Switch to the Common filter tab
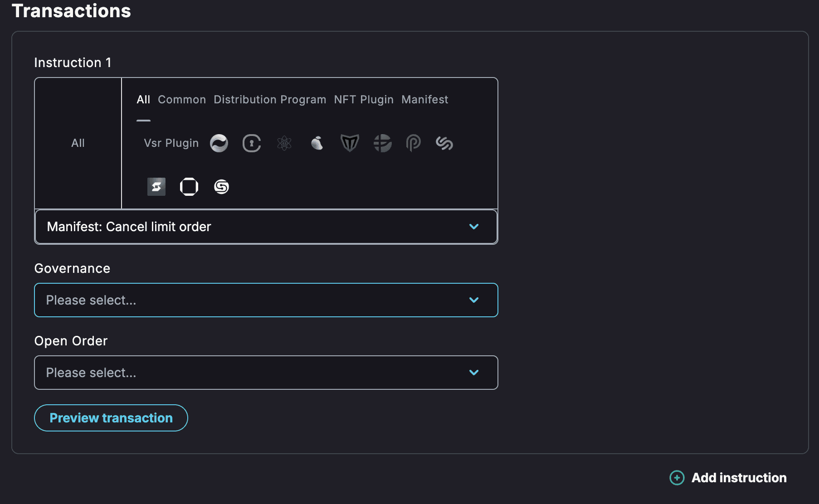 pyautogui.click(x=182, y=100)
